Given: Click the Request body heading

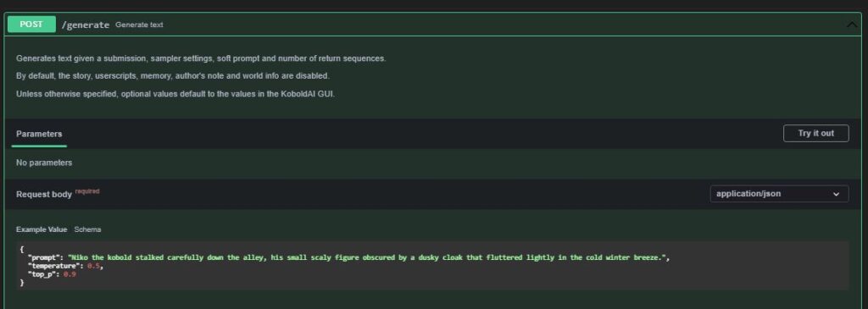Looking at the screenshot, I should [44, 195].
